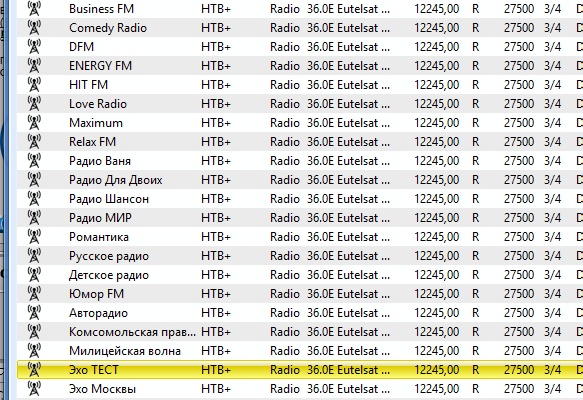Click the antenna icon beside Love Radio
Image resolution: width=583 pixels, height=400 pixels.
pyautogui.click(x=34, y=103)
